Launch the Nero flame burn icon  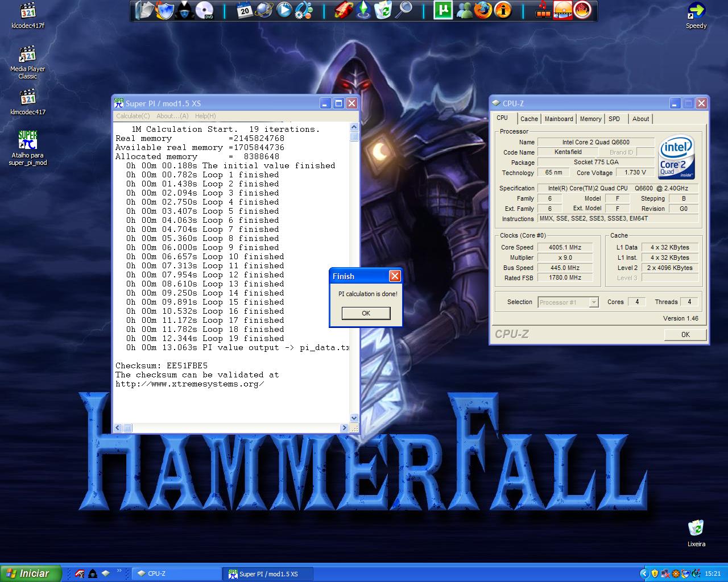pyautogui.click(x=582, y=10)
